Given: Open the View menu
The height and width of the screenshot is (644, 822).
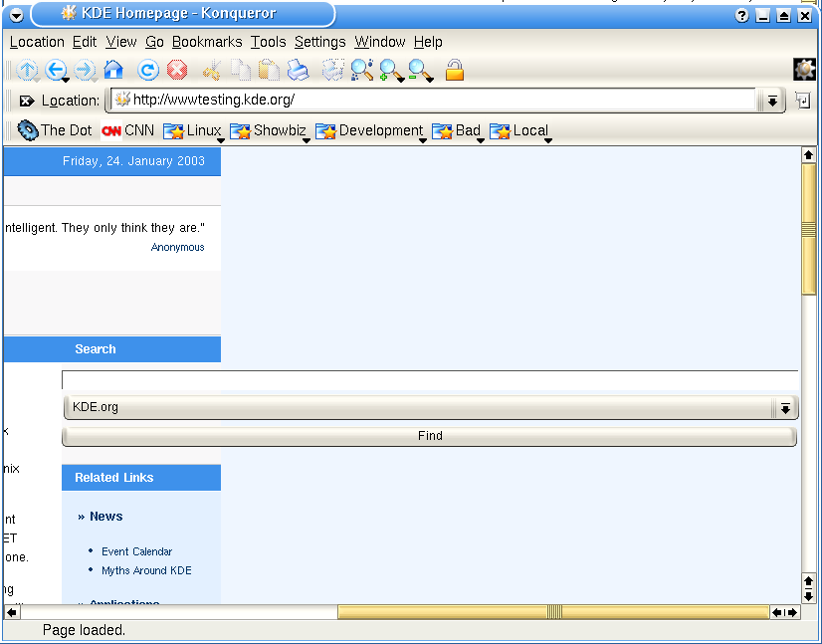Looking at the screenshot, I should tap(121, 42).
